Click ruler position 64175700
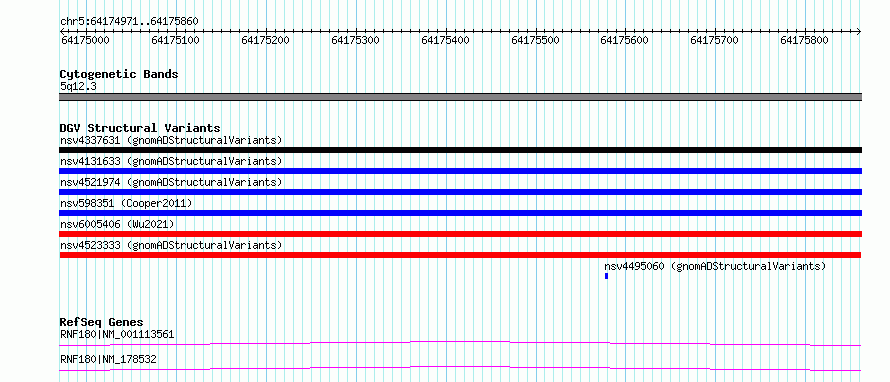 coord(715,40)
